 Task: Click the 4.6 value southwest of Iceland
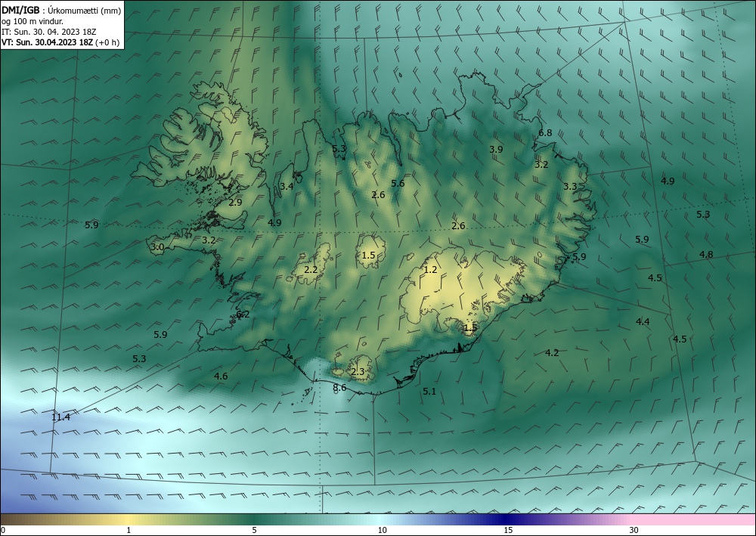[221, 376]
